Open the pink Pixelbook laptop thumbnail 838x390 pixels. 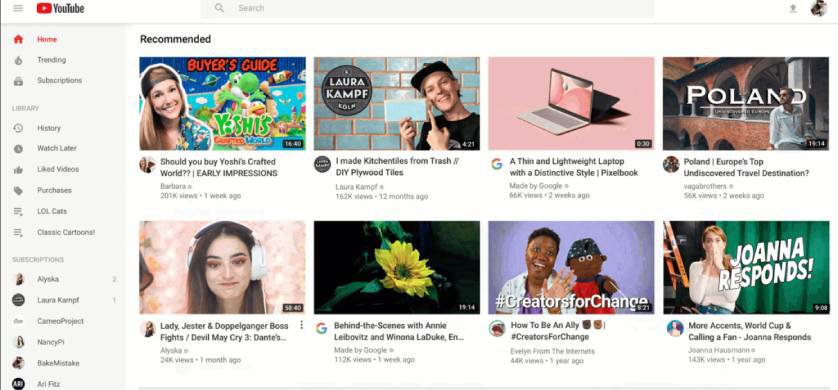click(x=571, y=104)
